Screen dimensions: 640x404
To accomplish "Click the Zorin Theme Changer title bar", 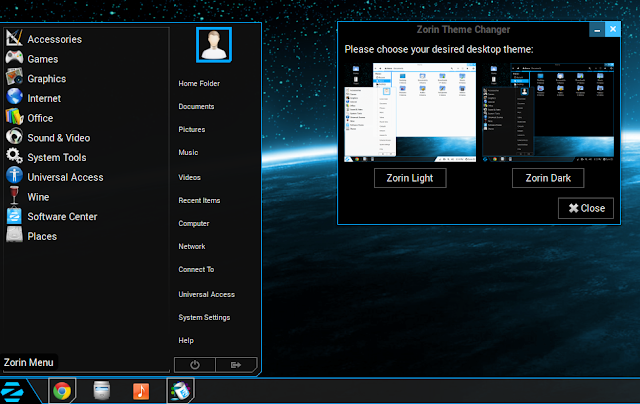I will coord(463,29).
